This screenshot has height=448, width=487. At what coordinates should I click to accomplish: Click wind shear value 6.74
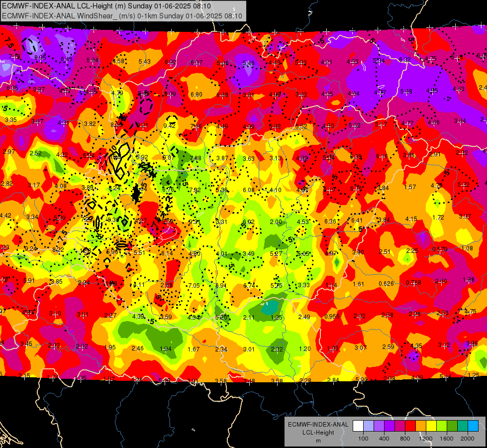(249, 285)
